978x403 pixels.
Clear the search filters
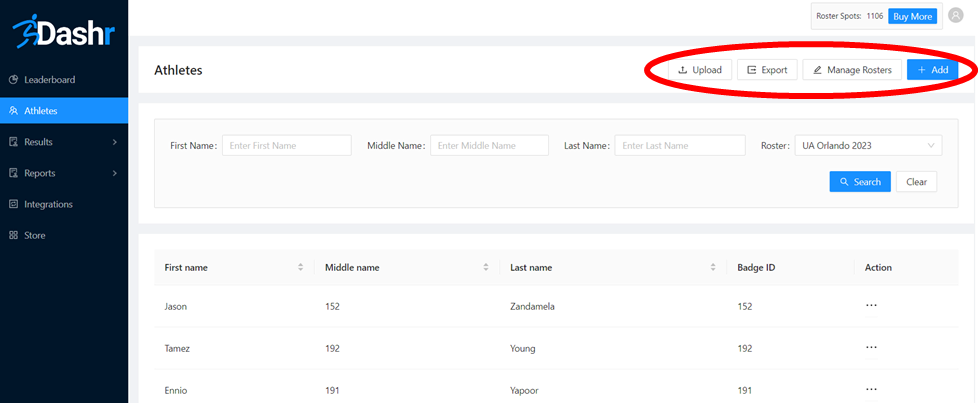(916, 182)
